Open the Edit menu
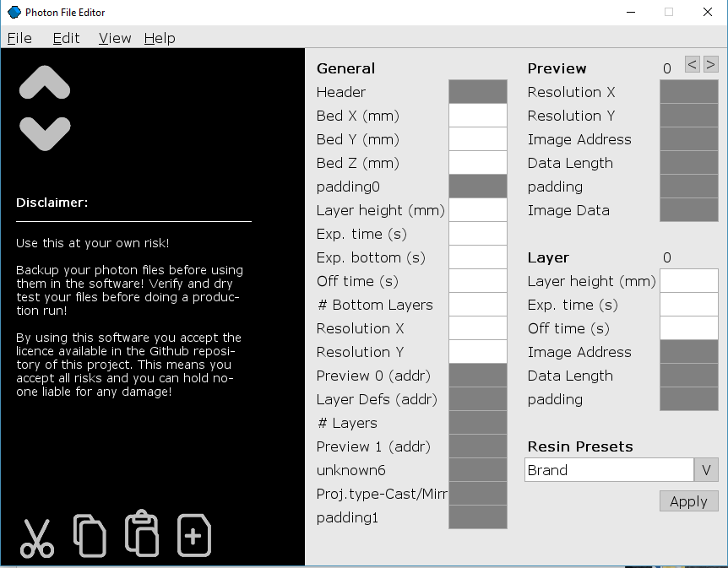728x568 pixels. click(x=66, y=38)
